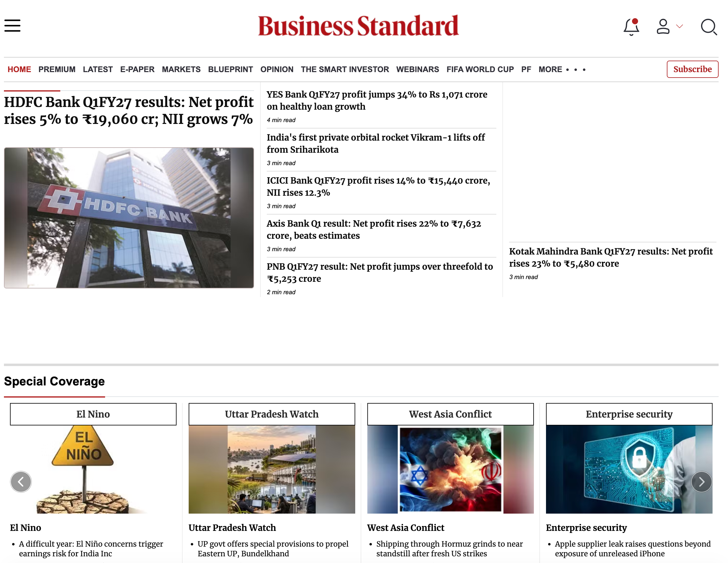The width and height of the screenshot is (728, 563).
Task: Open El Niño earnings risk article
Action: [x=91, y=549]
